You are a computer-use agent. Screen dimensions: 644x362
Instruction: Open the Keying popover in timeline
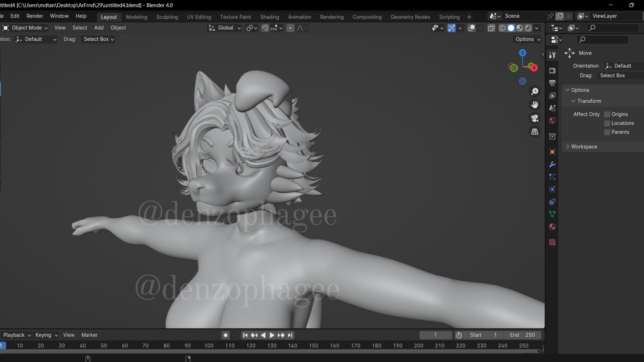pyautogui.click(x=46, y=335)
